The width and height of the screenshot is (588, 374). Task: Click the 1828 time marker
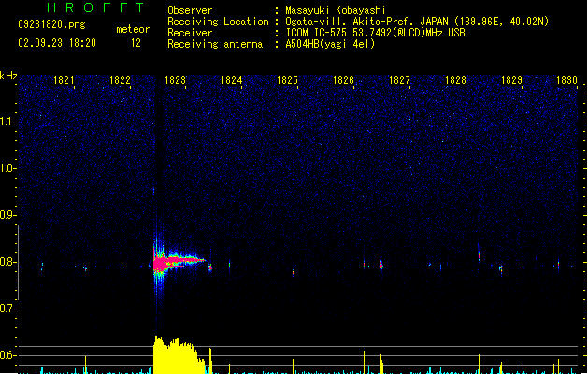pos(455,80)
